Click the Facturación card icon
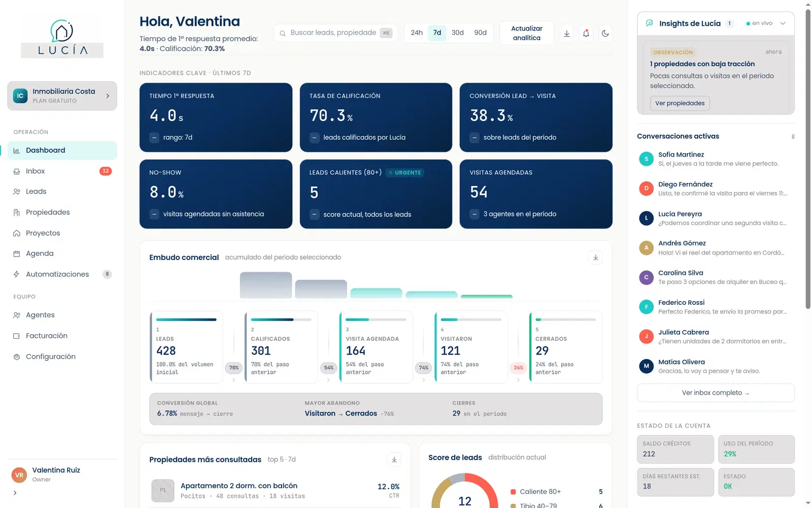Screen dimensions: 812x508 point(17,336)
